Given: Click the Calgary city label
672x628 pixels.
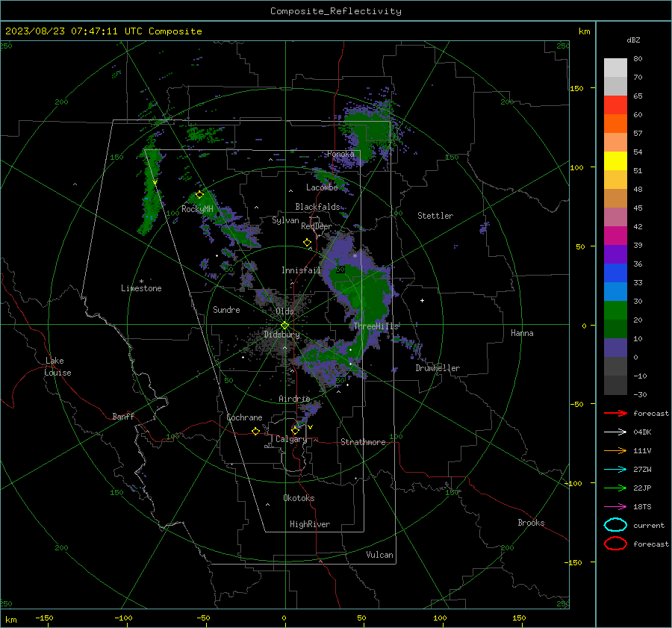Looking at the screenshot, I should [291, 439].
